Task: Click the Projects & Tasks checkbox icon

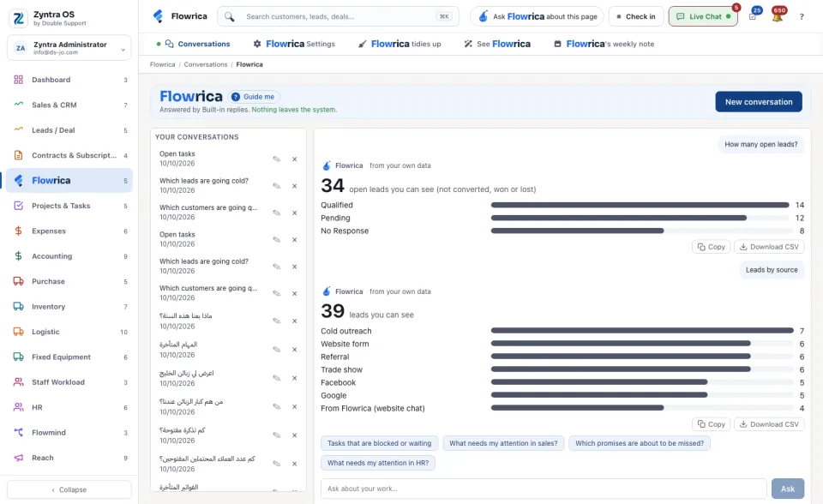Action: pos(18,205)
